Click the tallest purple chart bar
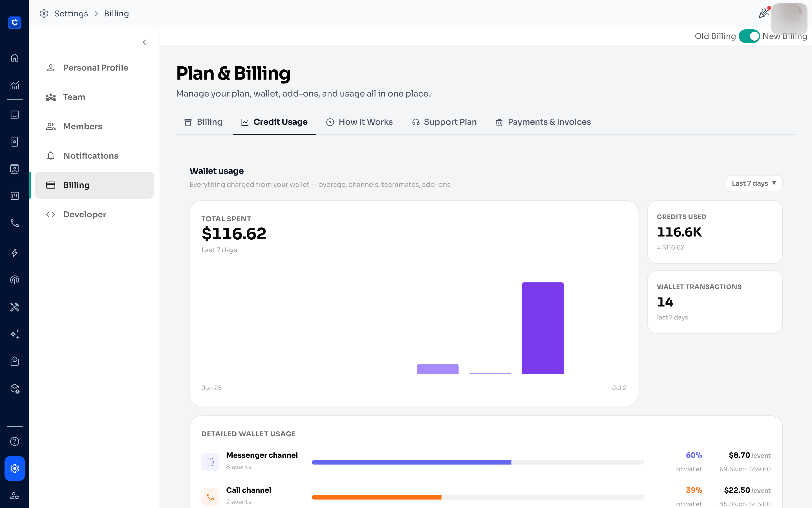 tap(542, 328)
